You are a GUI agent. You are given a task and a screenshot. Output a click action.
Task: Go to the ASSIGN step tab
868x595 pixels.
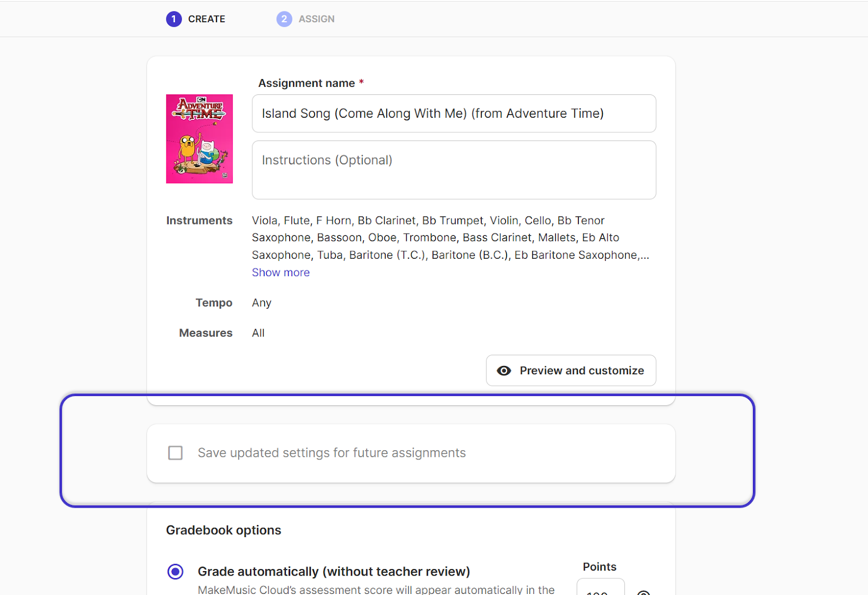click(x=316, y=19)
